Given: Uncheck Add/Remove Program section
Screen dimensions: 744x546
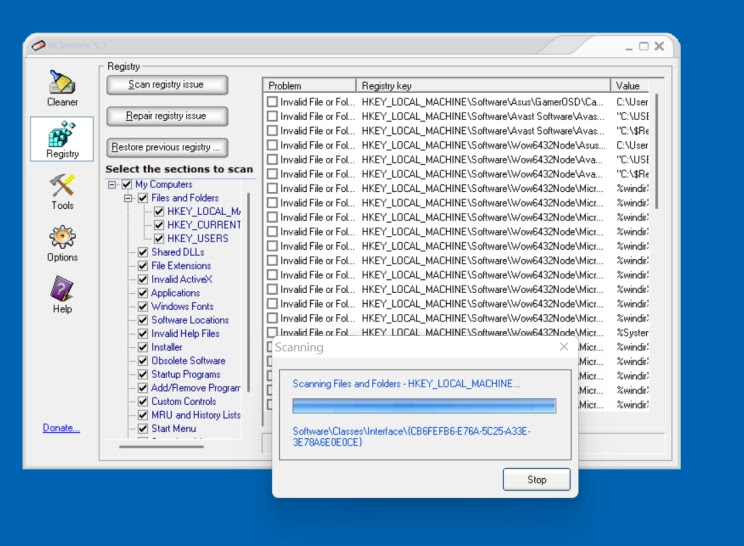Looking at the screenshot, I should (x=143, y=388).
